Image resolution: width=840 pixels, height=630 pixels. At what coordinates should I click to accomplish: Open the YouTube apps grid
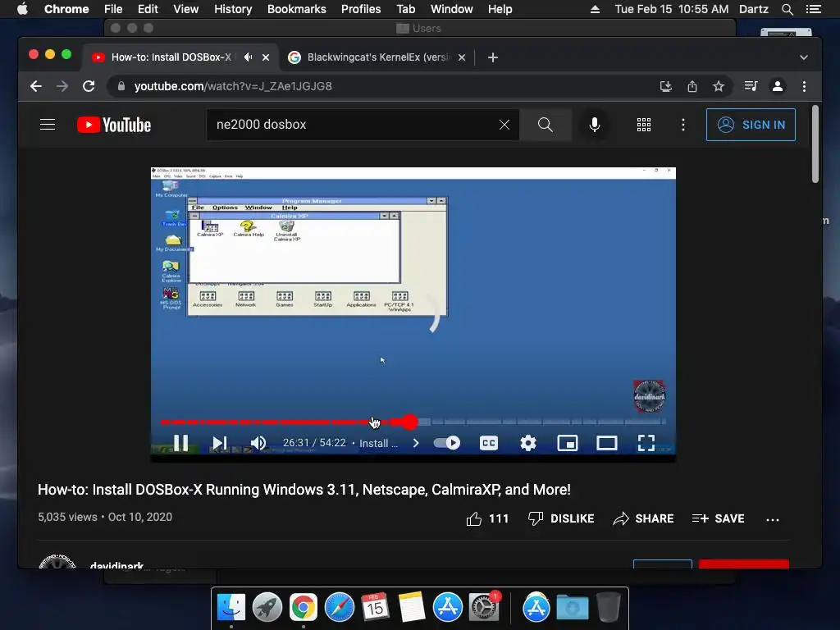pyautogui.click(x=644, y=125)
